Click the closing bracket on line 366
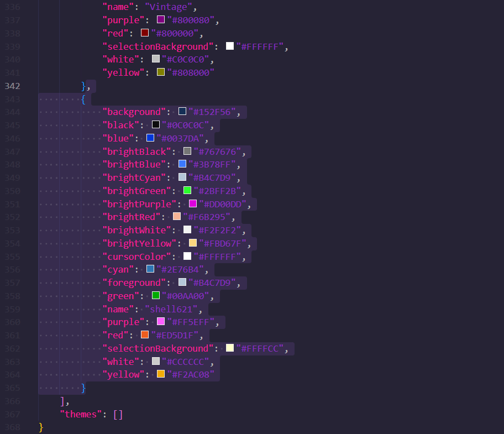 (x=63, y=400)
